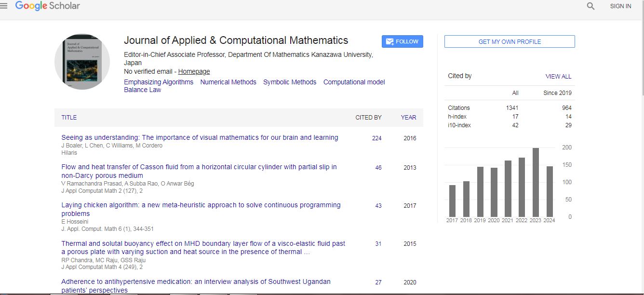Image resolution: width=644 pixels, height=295 pixels.
Task: Click the 2023 bar in citations chart
Action: point(536,182)
